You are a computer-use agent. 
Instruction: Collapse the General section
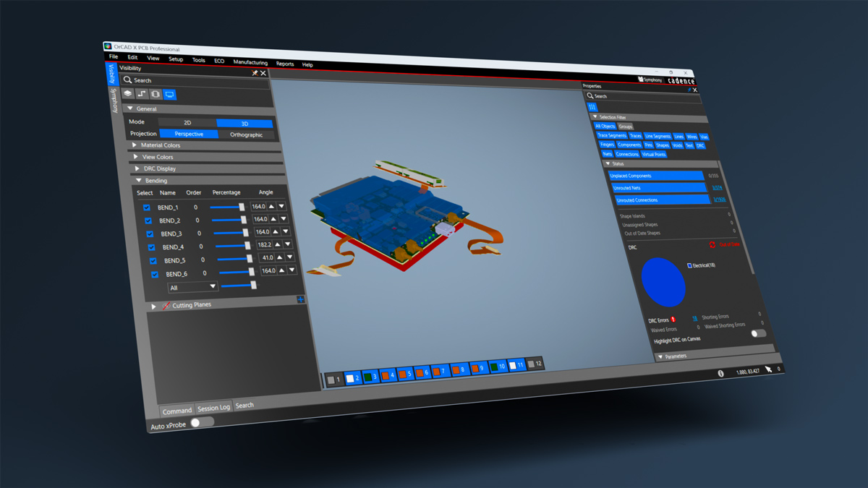pos(130,109)
